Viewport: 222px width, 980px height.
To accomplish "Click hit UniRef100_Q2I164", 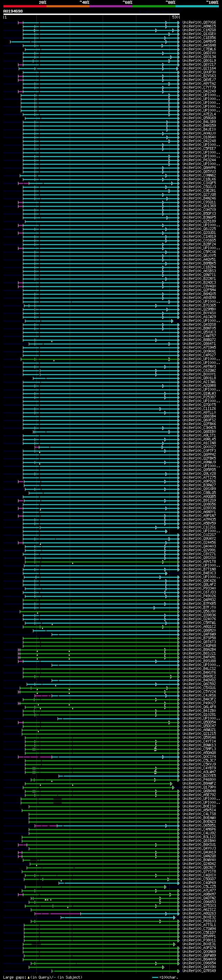I will click(199, 68).
